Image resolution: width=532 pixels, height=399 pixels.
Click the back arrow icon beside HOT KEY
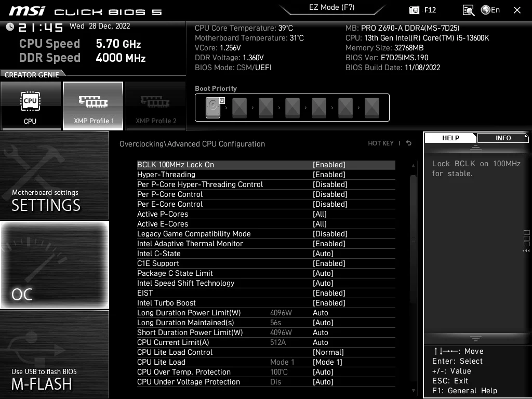409,143
